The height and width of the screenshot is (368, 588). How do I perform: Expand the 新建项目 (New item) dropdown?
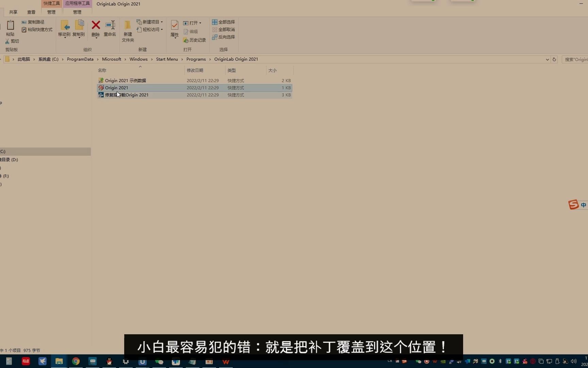(x=162, y=22)
